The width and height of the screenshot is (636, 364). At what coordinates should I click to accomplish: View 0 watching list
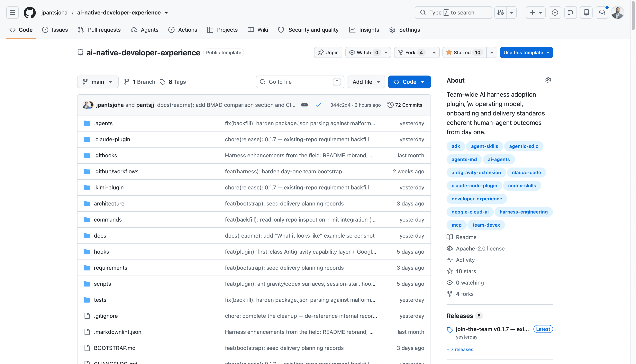coord(470,283)
